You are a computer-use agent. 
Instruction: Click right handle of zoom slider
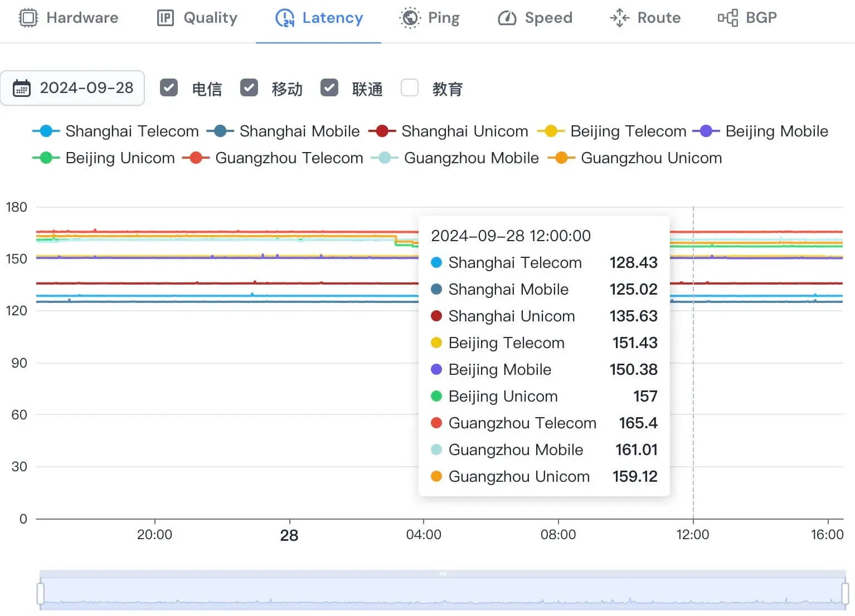845,594
